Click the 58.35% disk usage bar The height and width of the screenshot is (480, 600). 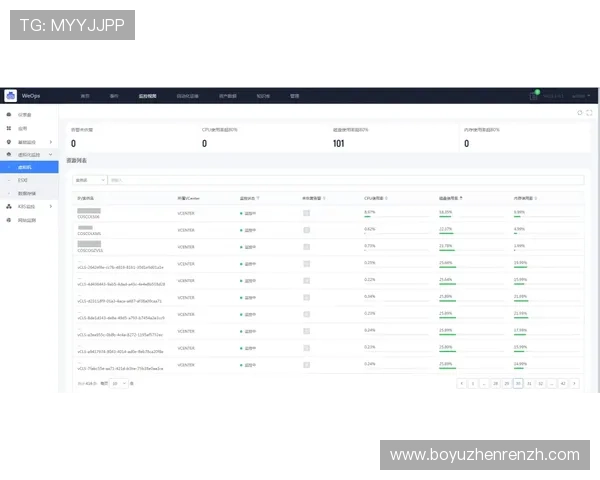(445, 216)
